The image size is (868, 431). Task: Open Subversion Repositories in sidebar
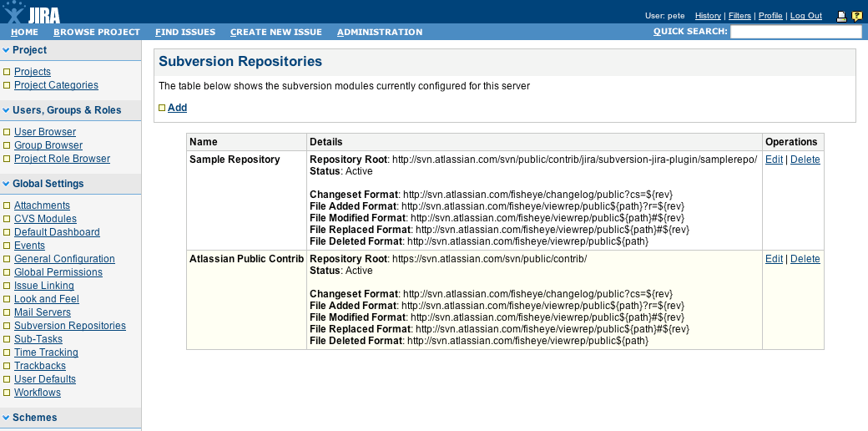click(x=70, y=326)
